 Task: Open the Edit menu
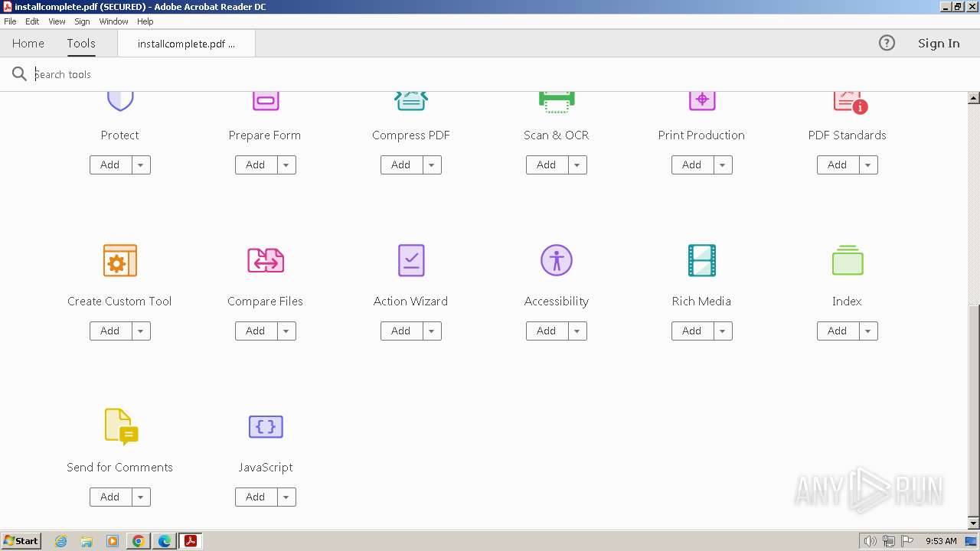[x=32, y=21]
